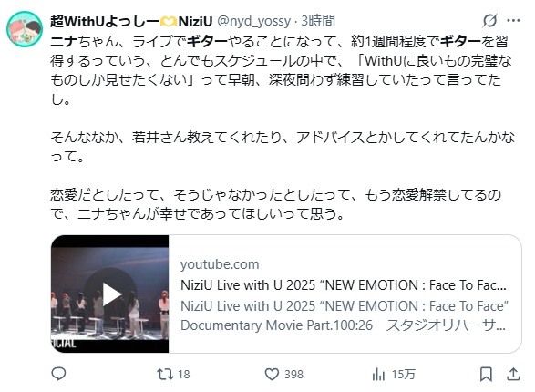Click the bold ギター keyword after ライブで
The image size is (535, 392).
point(207,42)
